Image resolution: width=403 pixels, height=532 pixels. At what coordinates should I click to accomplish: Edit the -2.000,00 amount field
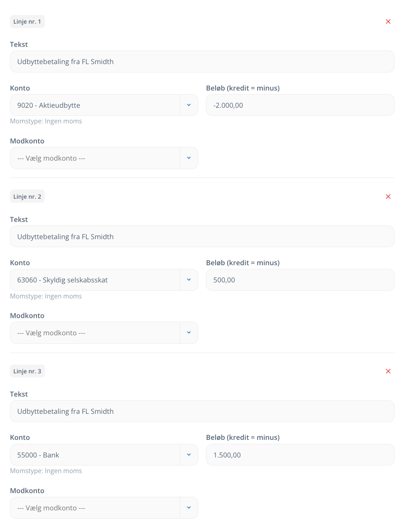point(300,105)
